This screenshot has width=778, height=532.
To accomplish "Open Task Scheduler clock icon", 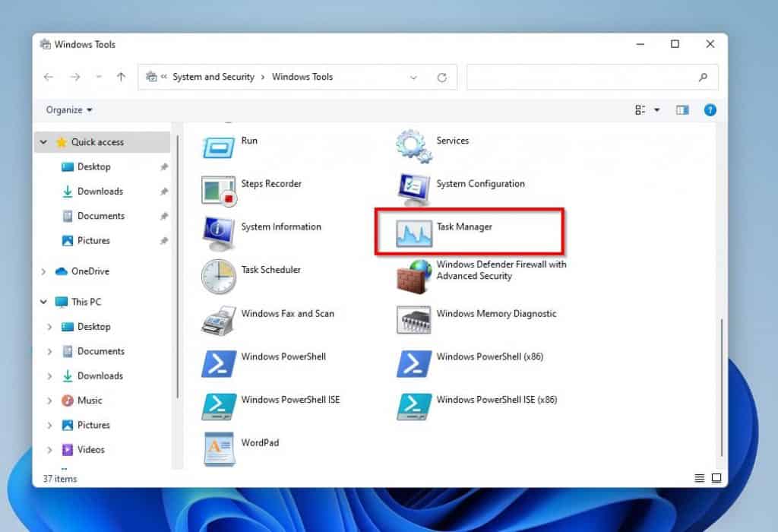I will 218,277.
